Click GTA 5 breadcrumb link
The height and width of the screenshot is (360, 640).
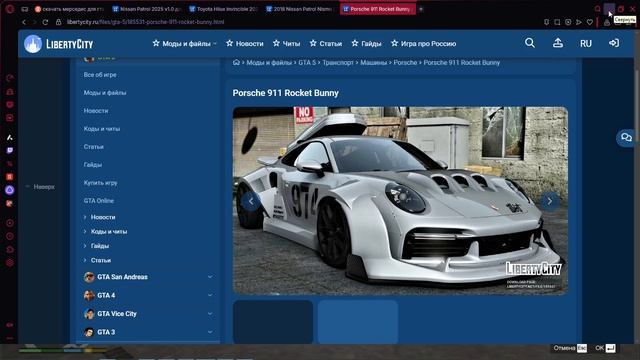[307, 62]
